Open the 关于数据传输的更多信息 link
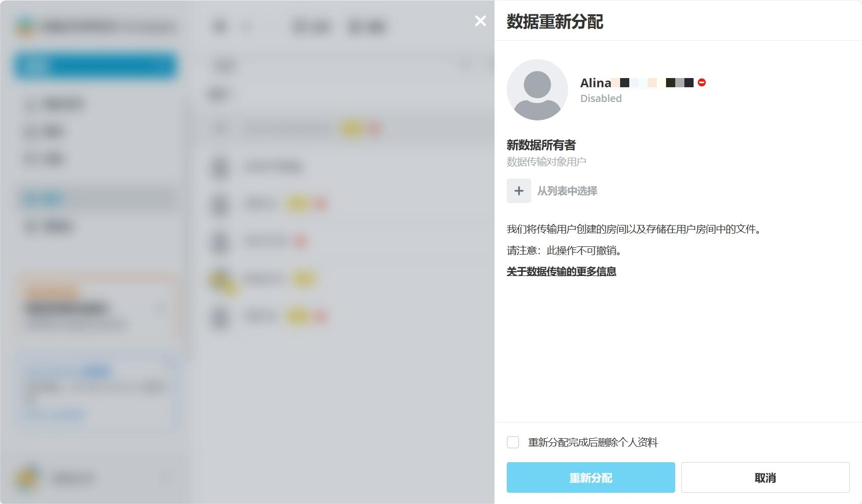The image size is (862, 504). 560,272
